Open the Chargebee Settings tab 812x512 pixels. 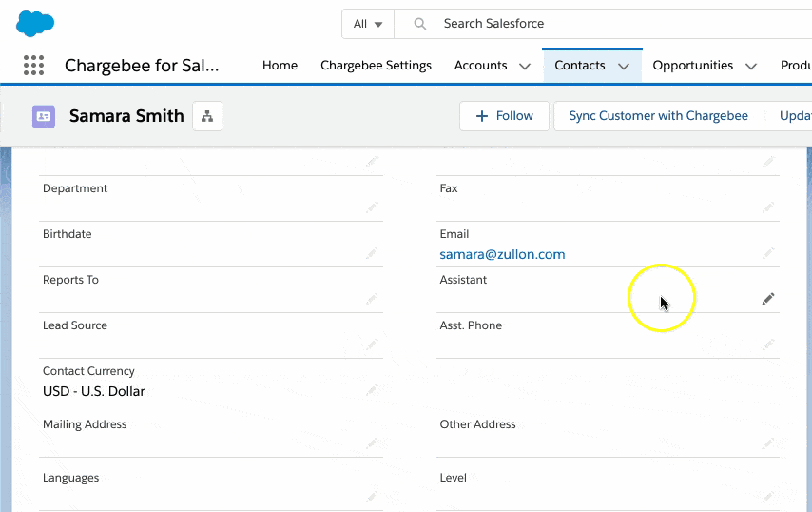(x=376, y=66)
